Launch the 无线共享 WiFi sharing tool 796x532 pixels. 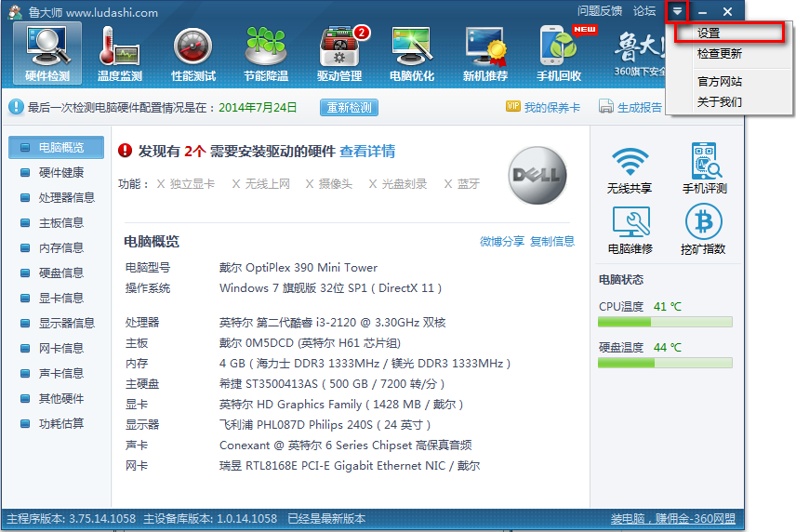point(630,169)
